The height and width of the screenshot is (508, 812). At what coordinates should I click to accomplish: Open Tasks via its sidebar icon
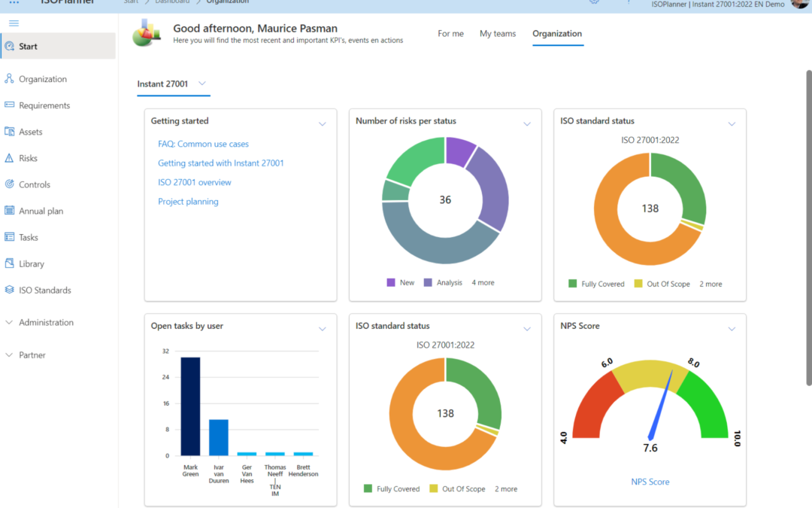pyautogui.click(x=9, y=237)
